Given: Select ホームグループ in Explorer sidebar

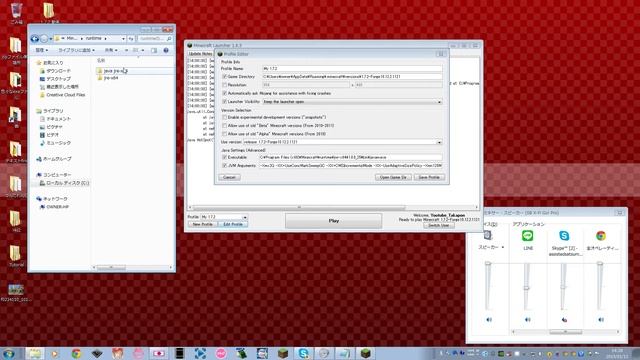Looking at the screenshot, I should [54, 159].
